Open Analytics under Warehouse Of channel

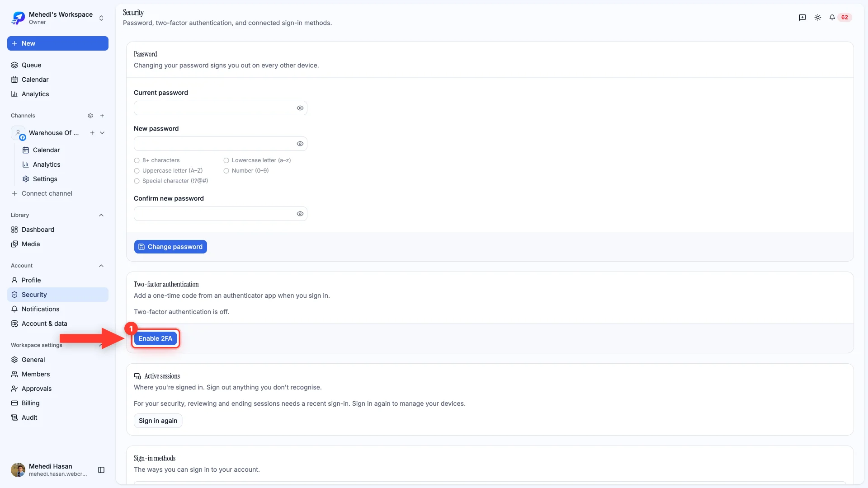point(63,164)
